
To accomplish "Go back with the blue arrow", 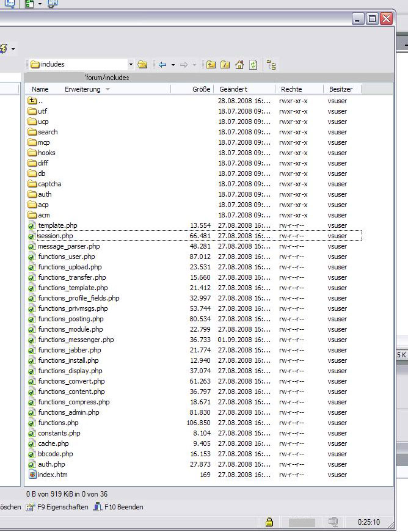I will coord(162,65).
